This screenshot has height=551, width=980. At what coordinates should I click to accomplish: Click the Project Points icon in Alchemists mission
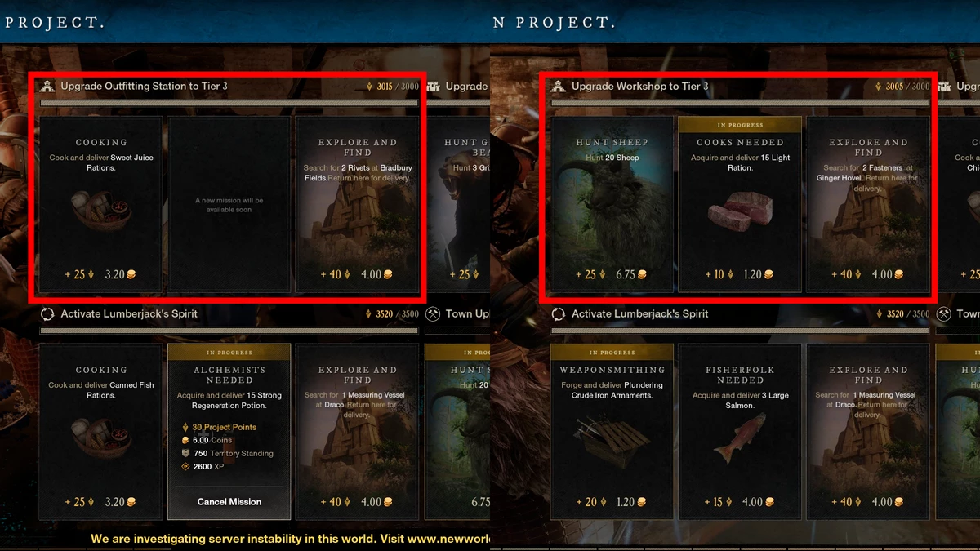[185, 427]
